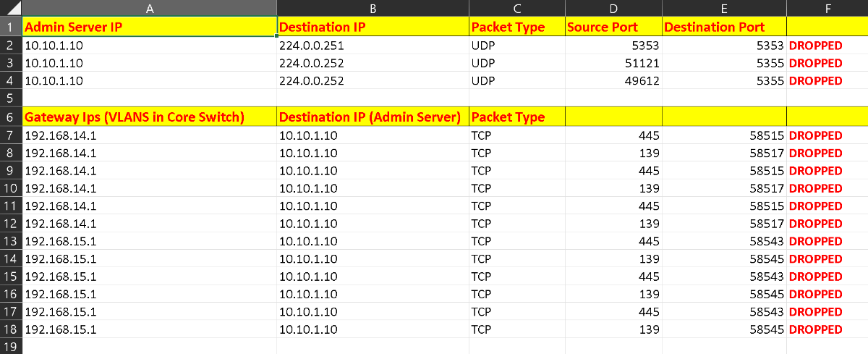
Task: Select row 19 header
Action: coord(11,347)
